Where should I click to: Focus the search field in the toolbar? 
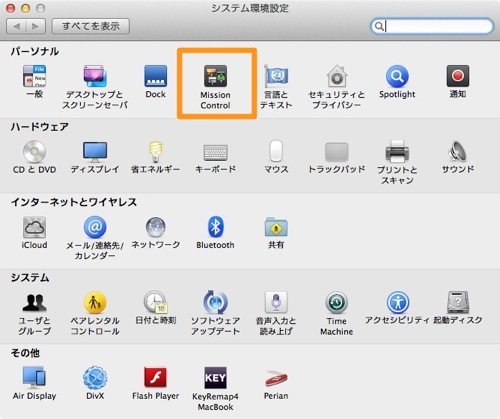[432, 26]
